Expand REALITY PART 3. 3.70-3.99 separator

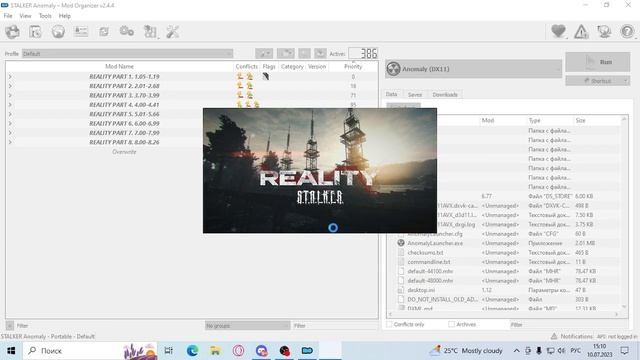[10, 95]
